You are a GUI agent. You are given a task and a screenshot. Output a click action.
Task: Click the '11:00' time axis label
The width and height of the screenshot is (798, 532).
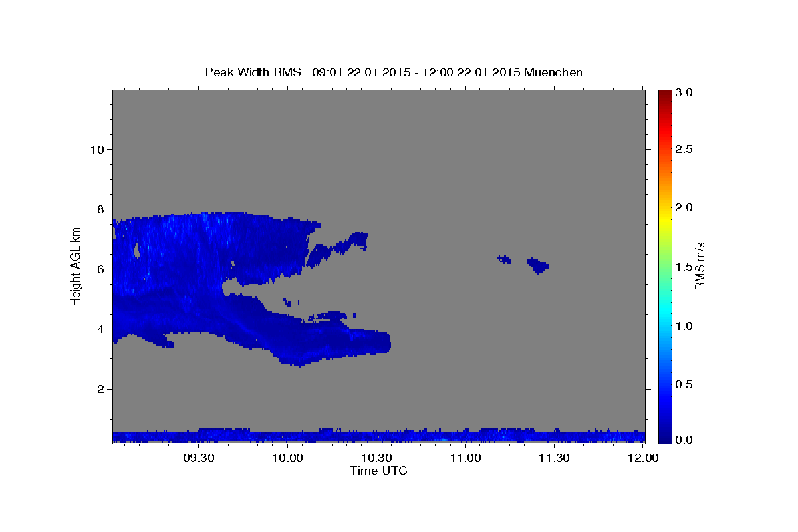(x=465, y=458)
